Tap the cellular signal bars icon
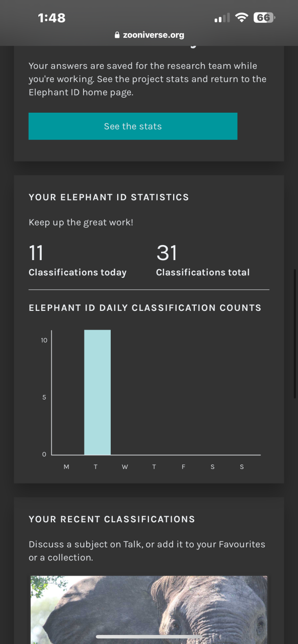 (x=222, y=18)
